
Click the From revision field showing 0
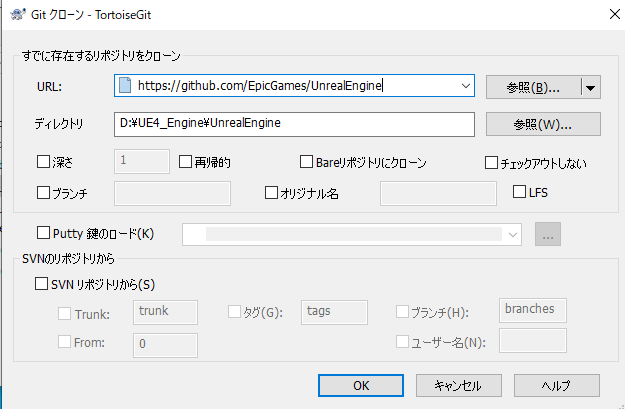coord(165,345)
